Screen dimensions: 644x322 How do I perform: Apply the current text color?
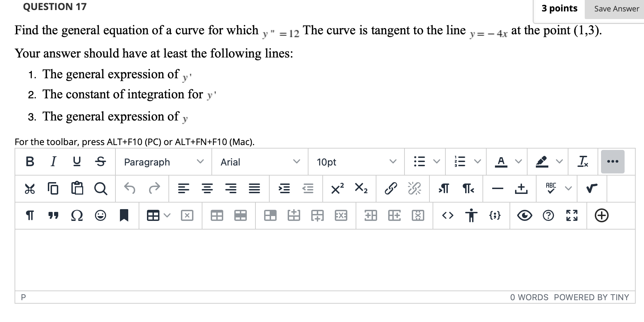501,162
